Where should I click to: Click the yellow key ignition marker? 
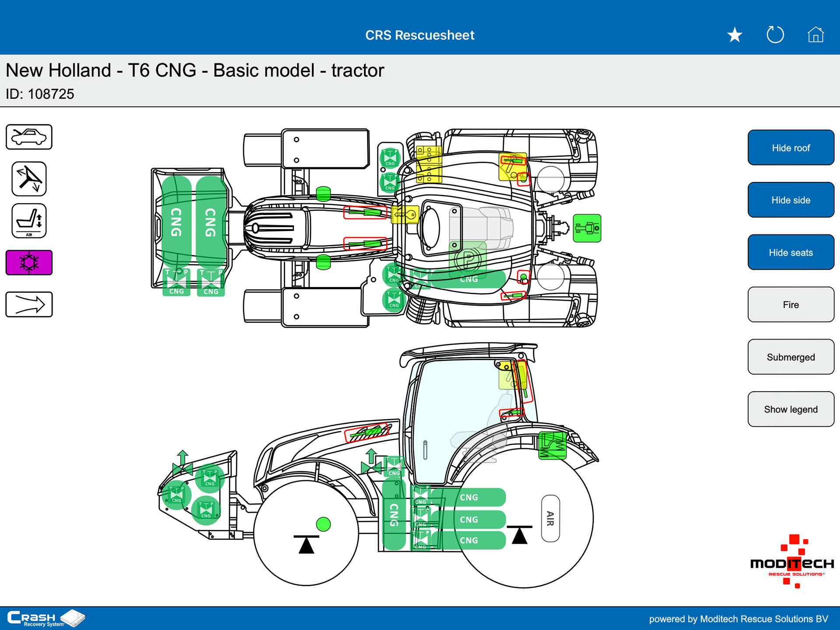click(x=405, y=215)
